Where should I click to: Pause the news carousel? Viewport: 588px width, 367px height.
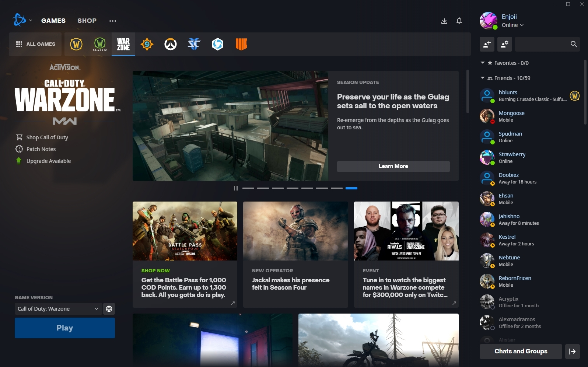coord(236,188)
